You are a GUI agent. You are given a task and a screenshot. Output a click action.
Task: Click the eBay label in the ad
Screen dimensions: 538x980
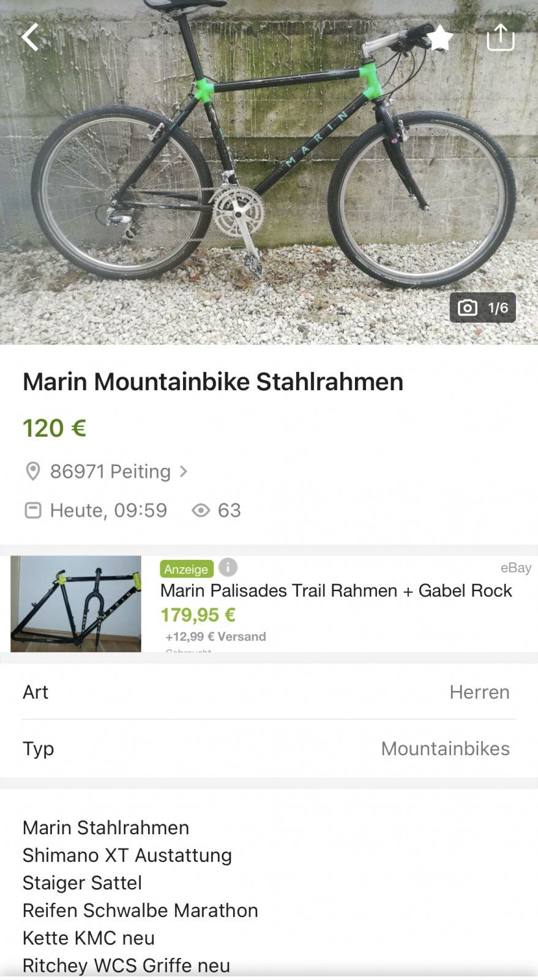click(515, 568)
